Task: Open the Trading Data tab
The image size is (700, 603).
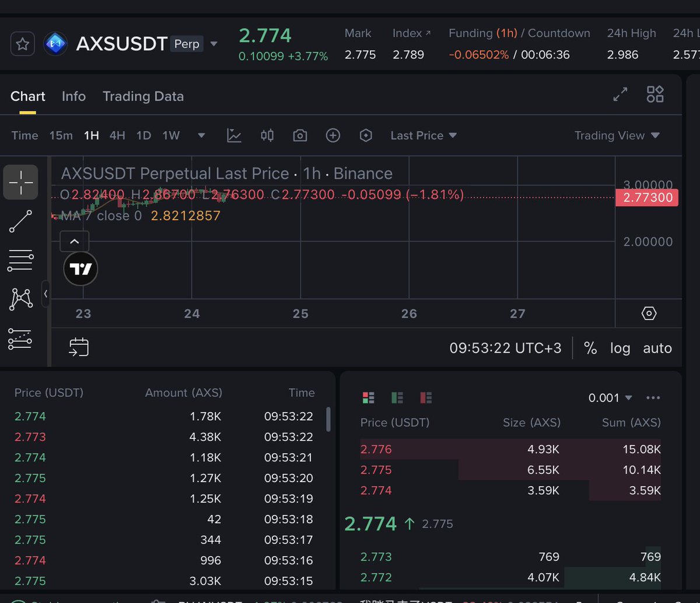Action: click(143, 96)
